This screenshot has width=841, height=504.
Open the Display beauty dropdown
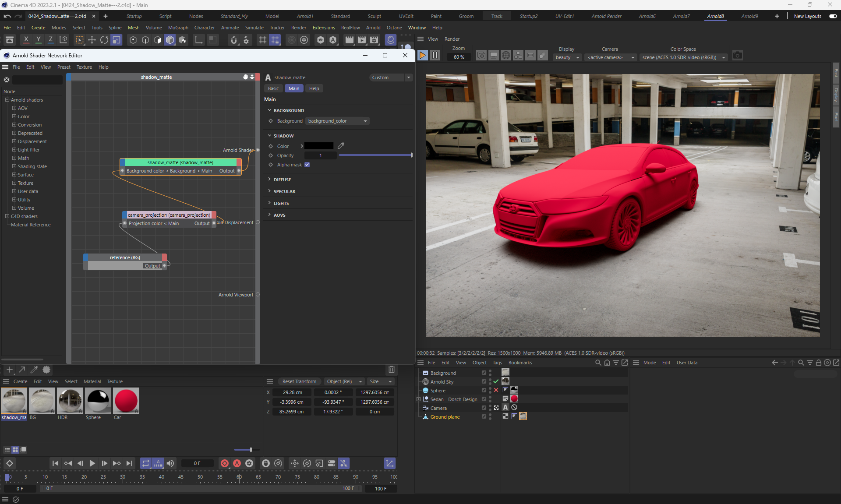click(x=567, y=57)
